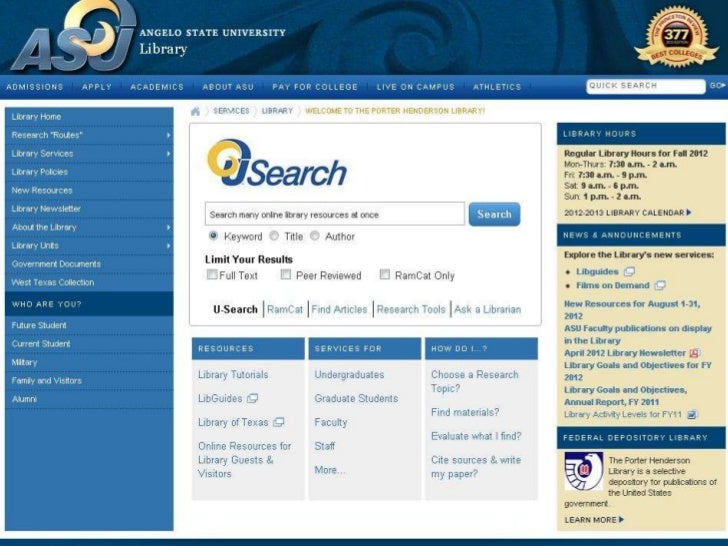Click document icon after Library Activity Levels for FY11
This screenshot has width=728, height=546.
tap(692, 415)
